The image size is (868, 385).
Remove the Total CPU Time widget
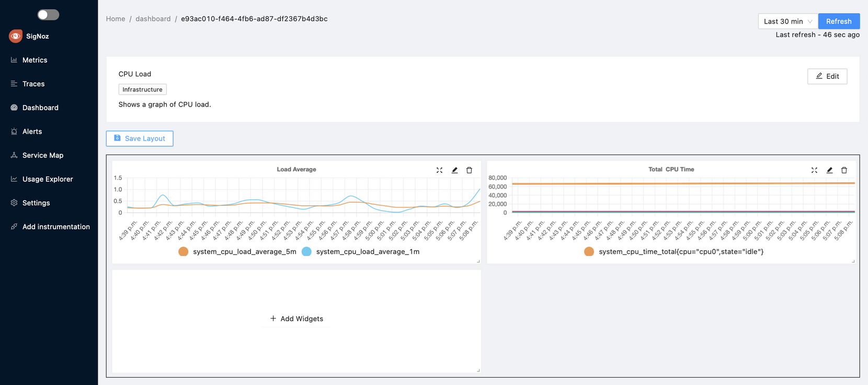pos(844,170)
